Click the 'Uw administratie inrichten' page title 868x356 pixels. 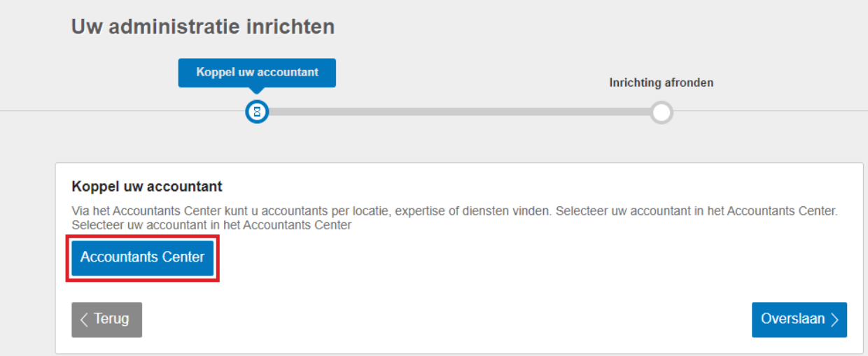click(x=203, y=27)
